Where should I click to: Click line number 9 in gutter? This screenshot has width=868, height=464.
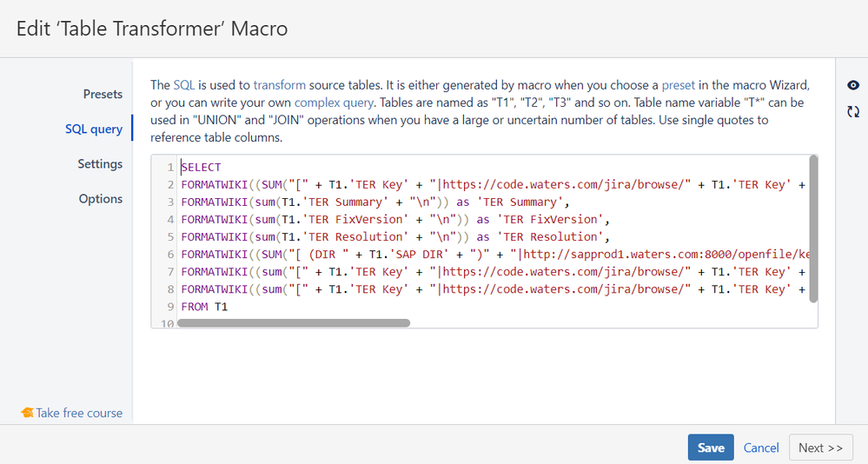170,307
